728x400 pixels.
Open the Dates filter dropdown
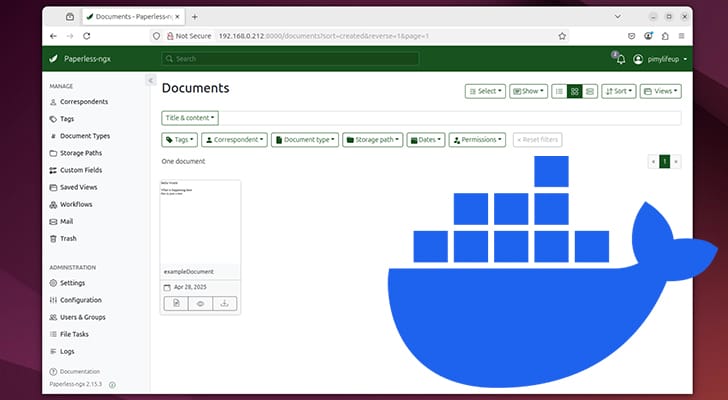point(426,140)
